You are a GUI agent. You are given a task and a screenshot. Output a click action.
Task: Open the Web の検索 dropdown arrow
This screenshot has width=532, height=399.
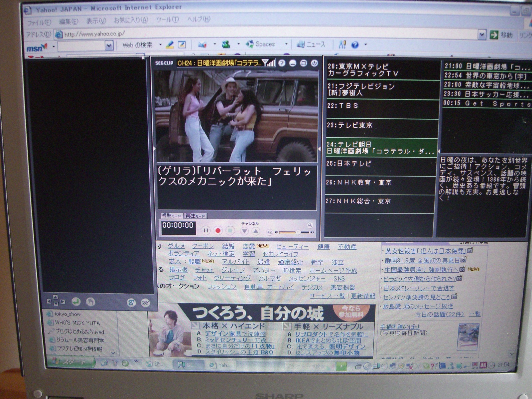pyautogui.click(x=160, y=45)
